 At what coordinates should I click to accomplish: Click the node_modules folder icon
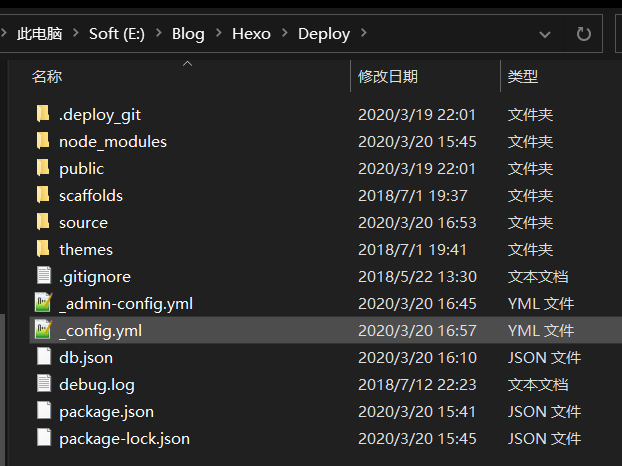pyautogui.click(x=43, y=141)
